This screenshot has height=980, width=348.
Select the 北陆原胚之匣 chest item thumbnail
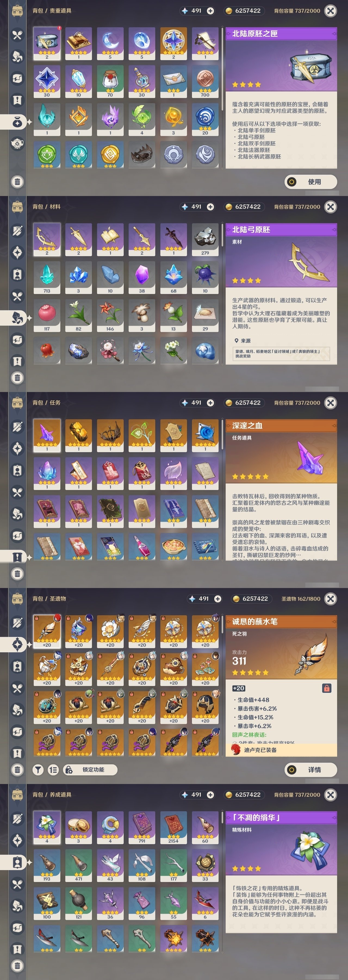(47, 43)
